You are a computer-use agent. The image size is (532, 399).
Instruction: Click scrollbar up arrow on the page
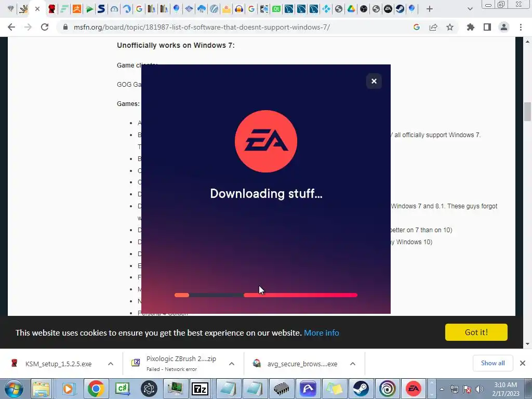click(x=527, y=42)
